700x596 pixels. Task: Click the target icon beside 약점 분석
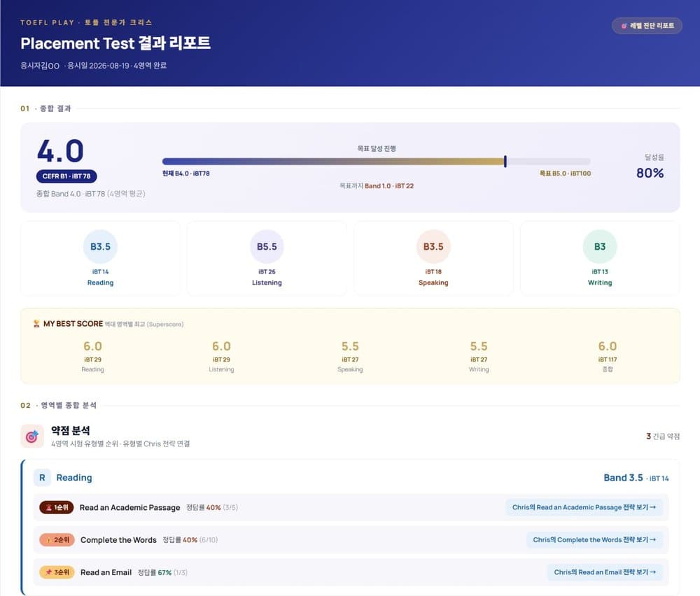[x=32, y=437]
